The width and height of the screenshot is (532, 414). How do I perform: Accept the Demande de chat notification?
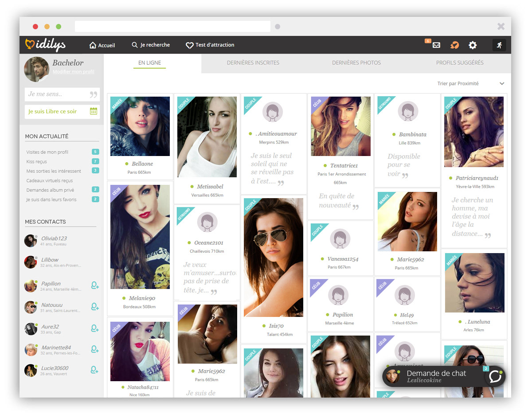pyautogui.click(x=444, y=376)
